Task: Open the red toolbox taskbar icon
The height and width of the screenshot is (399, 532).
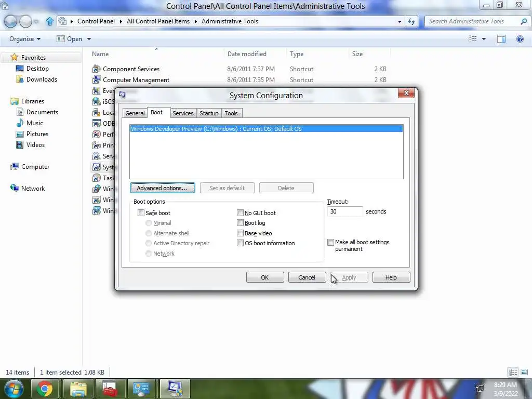Action: pyautogui.click(x=110, y=389)
